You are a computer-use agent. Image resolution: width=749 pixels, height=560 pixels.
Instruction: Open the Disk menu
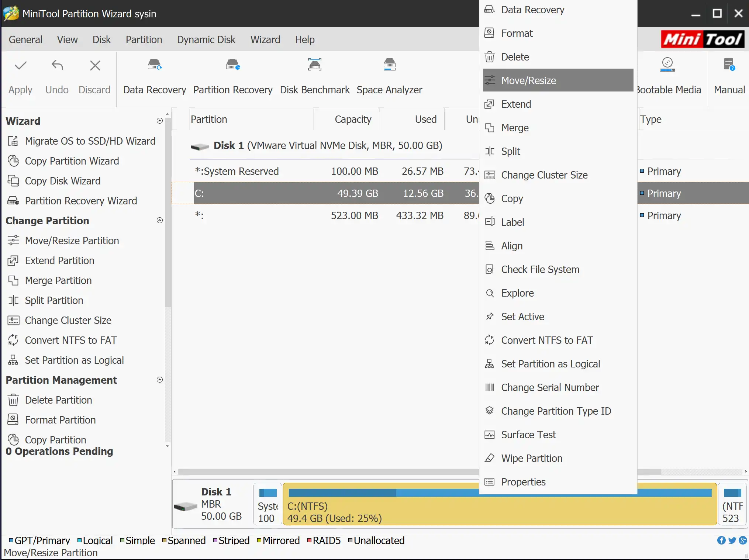[x=102, y=39]
